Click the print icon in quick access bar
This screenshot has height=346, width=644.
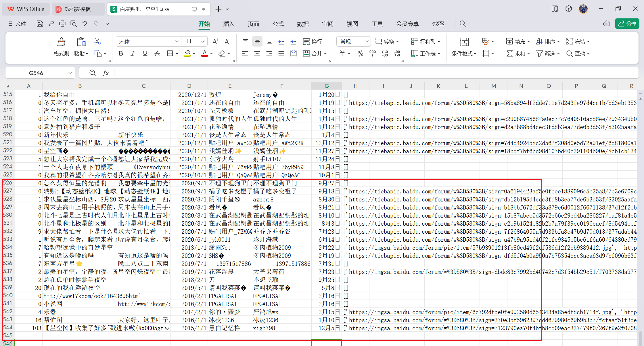pyautogui.click(x=62, y=24)
